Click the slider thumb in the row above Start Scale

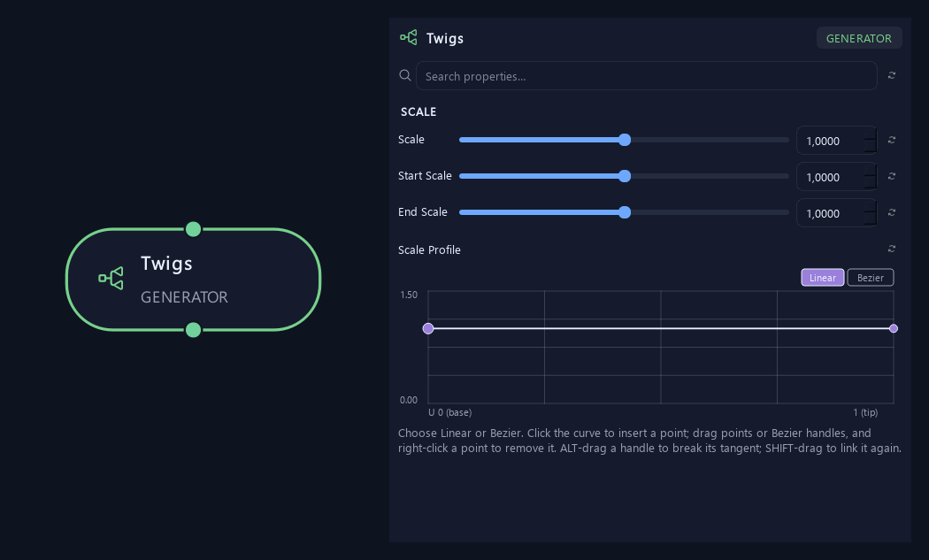(625, 140)
